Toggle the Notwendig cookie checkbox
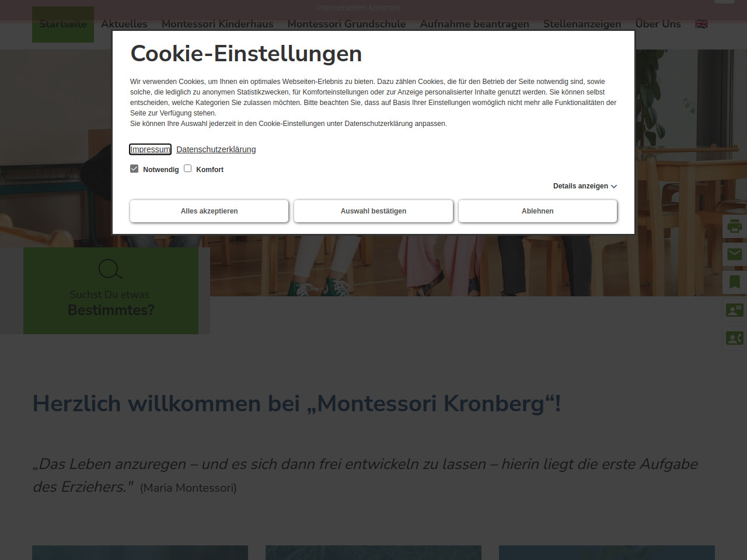Viewport: 747px width, 560px height. (x=134, y=169)
